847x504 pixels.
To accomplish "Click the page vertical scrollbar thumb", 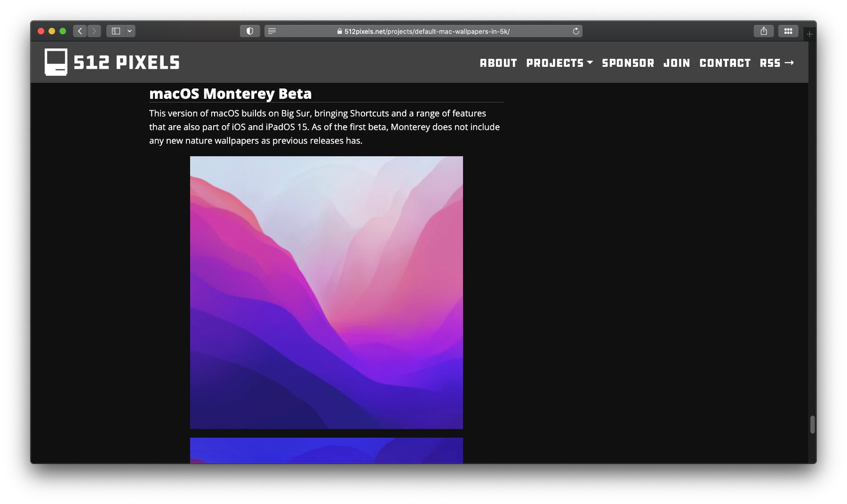I will 812,424.
